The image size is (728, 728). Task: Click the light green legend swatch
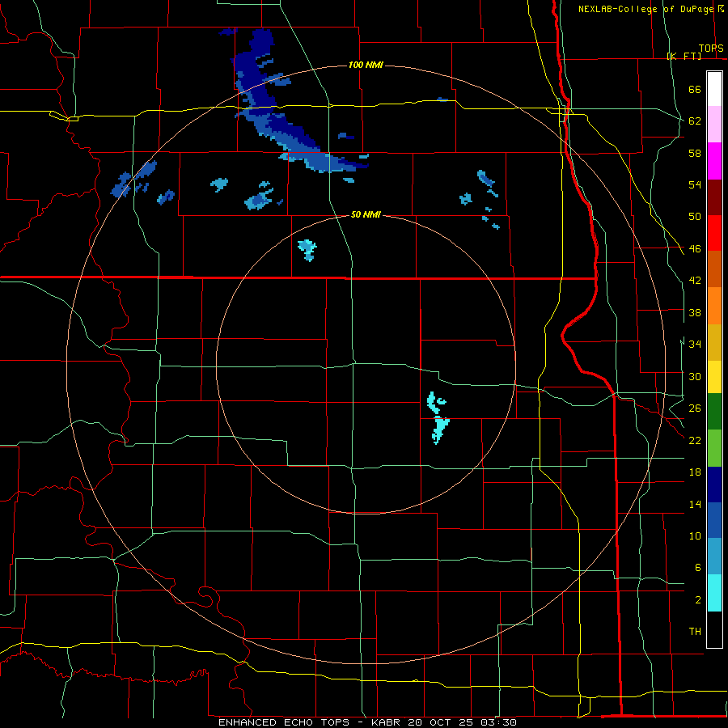coord(714,448)
